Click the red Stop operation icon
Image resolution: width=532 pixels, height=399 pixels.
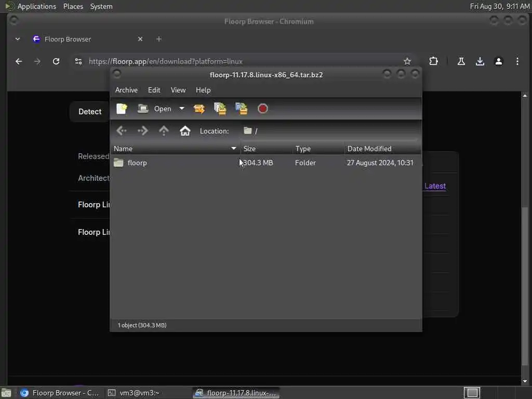click(x=262, y=109)
